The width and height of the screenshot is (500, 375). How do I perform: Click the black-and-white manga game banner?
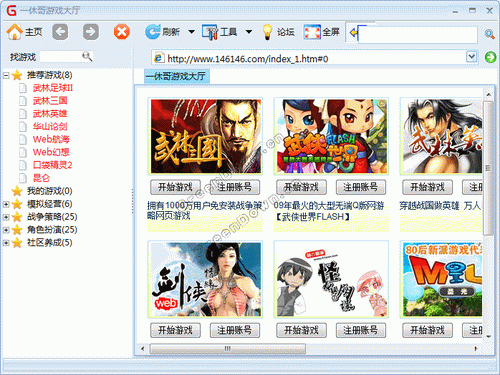pyautogui.click(x=332, y=279)
